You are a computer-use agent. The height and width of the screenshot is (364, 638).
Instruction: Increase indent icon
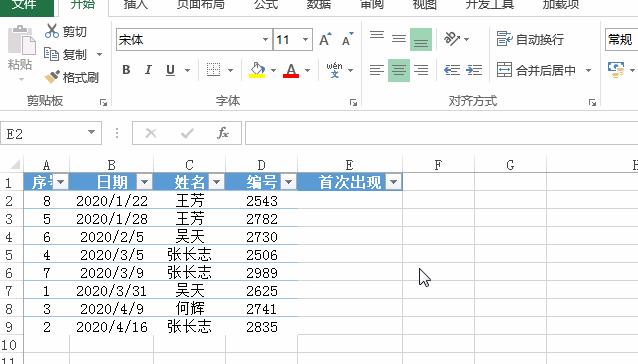coord(474,70)
